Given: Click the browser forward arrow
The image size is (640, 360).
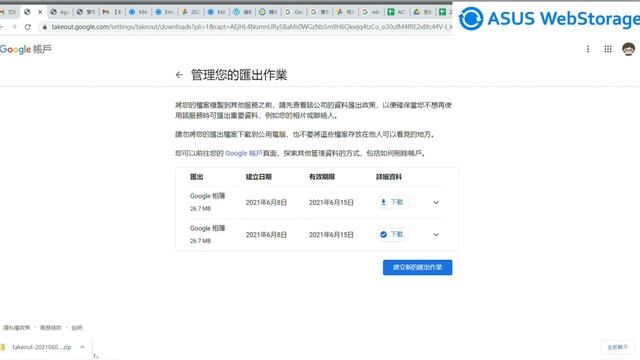Looking at the screenshot, I should coord(14,27).
